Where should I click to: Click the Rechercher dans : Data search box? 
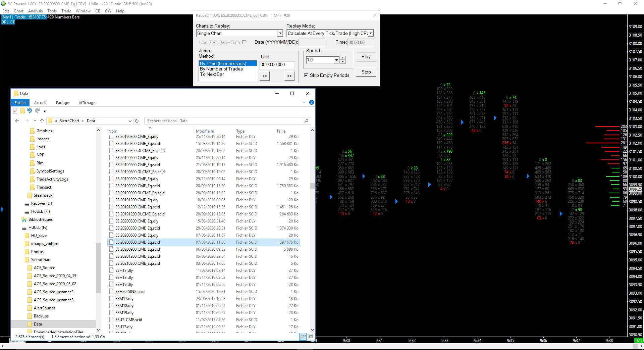tap(228, 121)
